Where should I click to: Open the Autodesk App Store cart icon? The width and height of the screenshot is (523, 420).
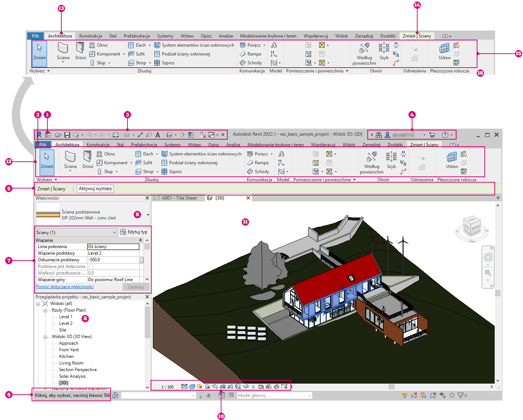[x=432, y=135]
